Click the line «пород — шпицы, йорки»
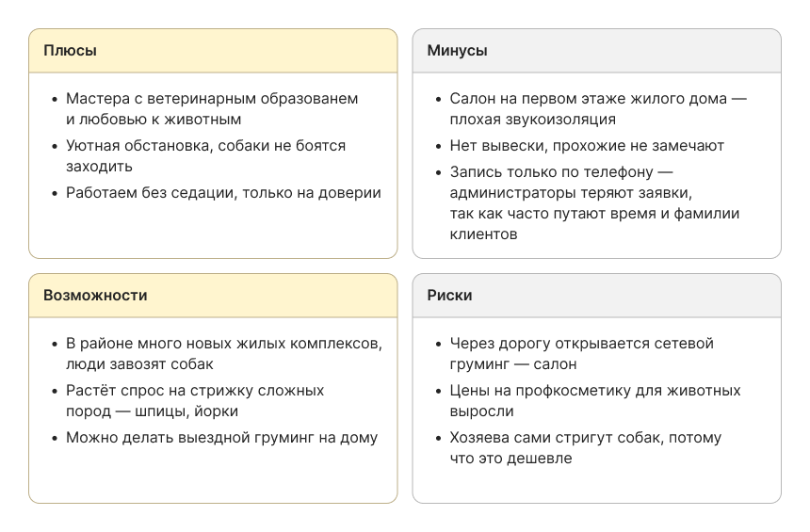Image resolution: width=810 pixels, height=532 pixels. 152,411
